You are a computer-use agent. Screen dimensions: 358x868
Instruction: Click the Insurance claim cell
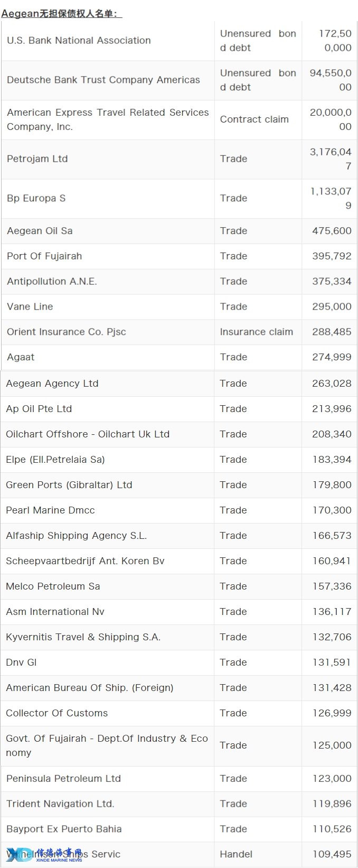258,332
